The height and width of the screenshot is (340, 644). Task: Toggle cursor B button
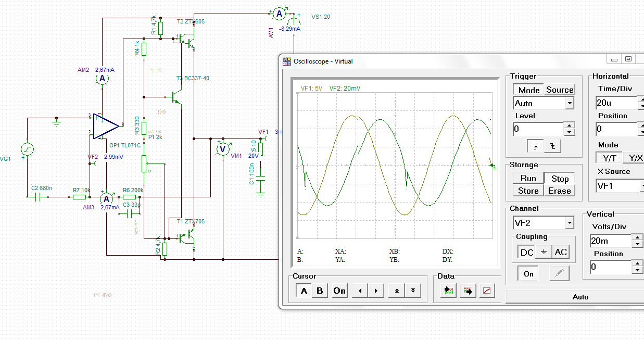click(x=320, y=291)
